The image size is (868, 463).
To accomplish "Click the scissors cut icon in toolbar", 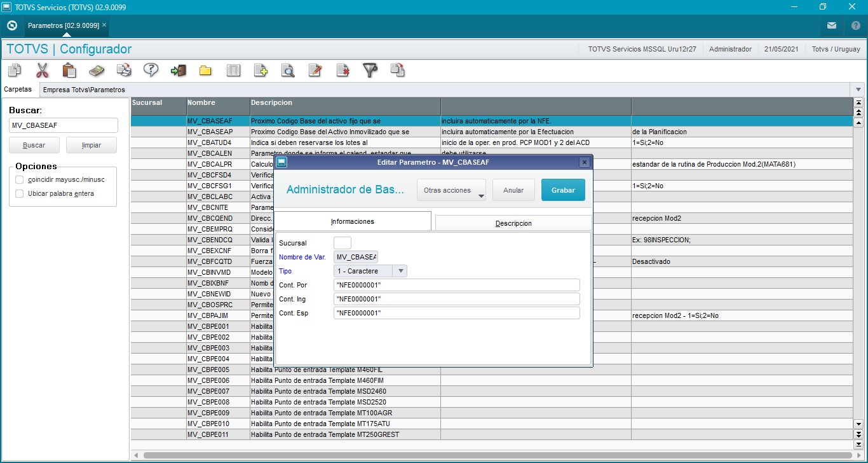I will (x=42, y=70).
